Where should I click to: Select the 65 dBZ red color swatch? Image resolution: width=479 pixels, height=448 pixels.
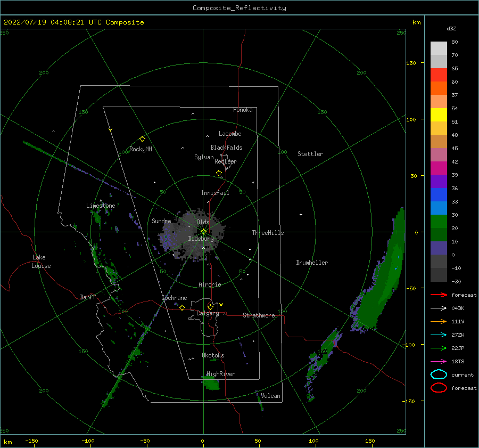tap(439, 75)
